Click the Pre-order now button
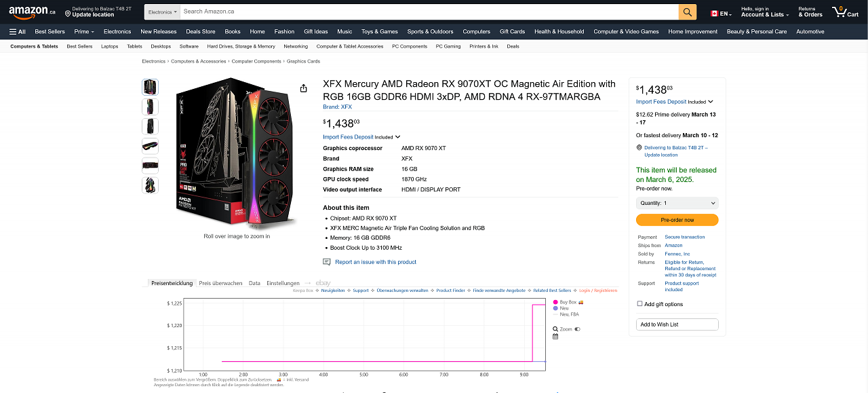 click(677, 220)
